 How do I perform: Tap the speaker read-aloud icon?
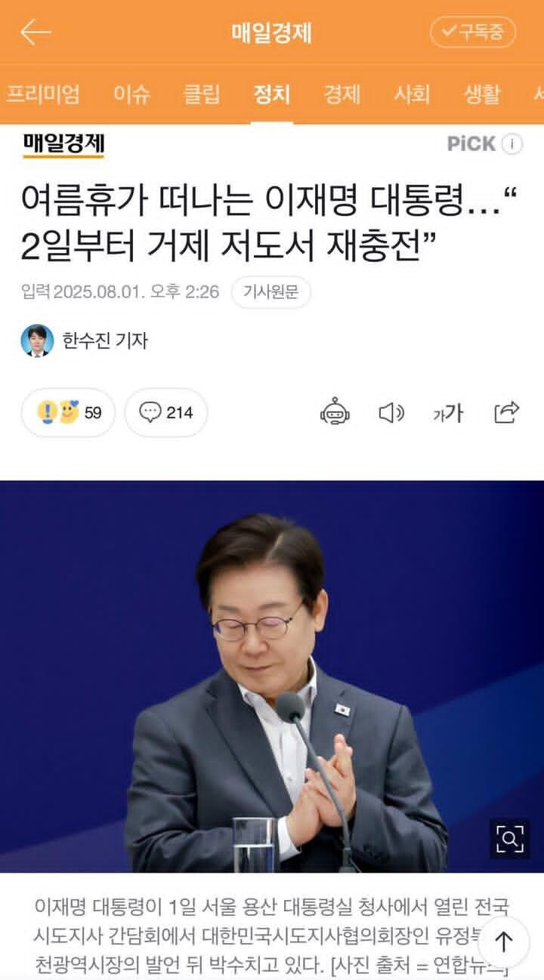pos(391,413)
